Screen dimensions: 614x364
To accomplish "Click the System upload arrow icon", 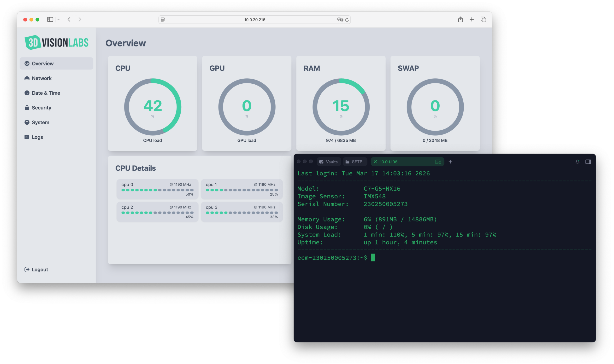I will tap(27, 122).
